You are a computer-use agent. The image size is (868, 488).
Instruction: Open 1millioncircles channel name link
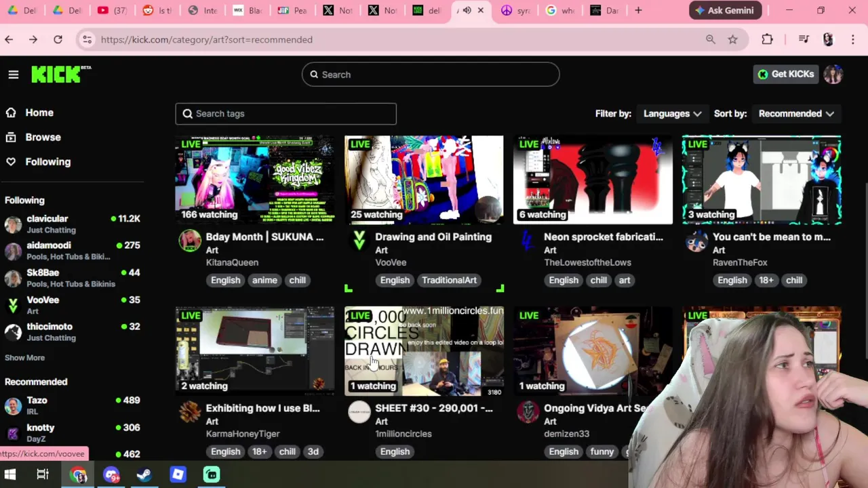pyautogui.click(x=403, y=434)
